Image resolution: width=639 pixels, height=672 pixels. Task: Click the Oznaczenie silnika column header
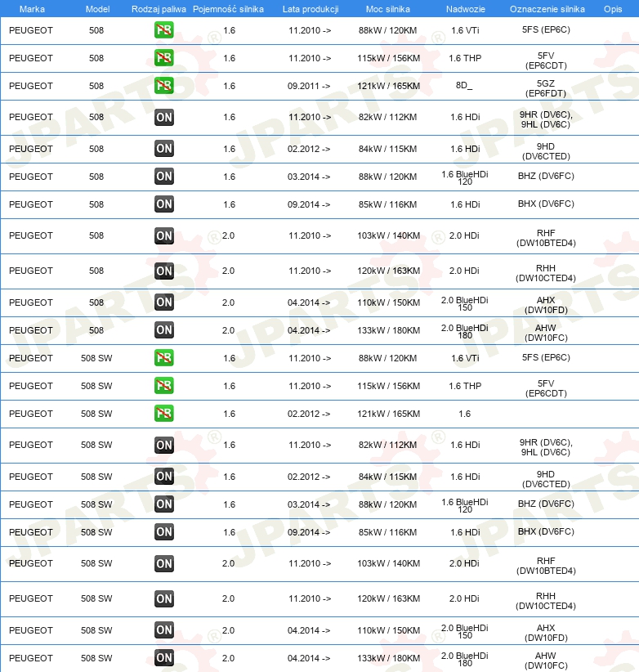[x=547, y=9]
